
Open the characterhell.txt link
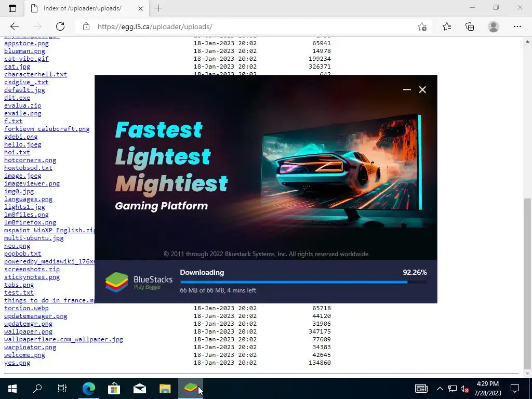[x=36, y=74]
